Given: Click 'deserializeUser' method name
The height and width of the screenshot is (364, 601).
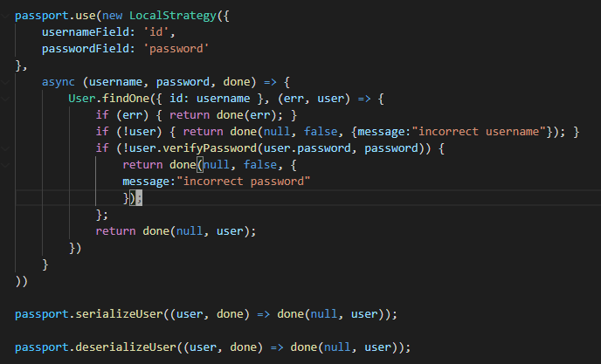Looking at the screenshot, I should (x=126, y=347).
